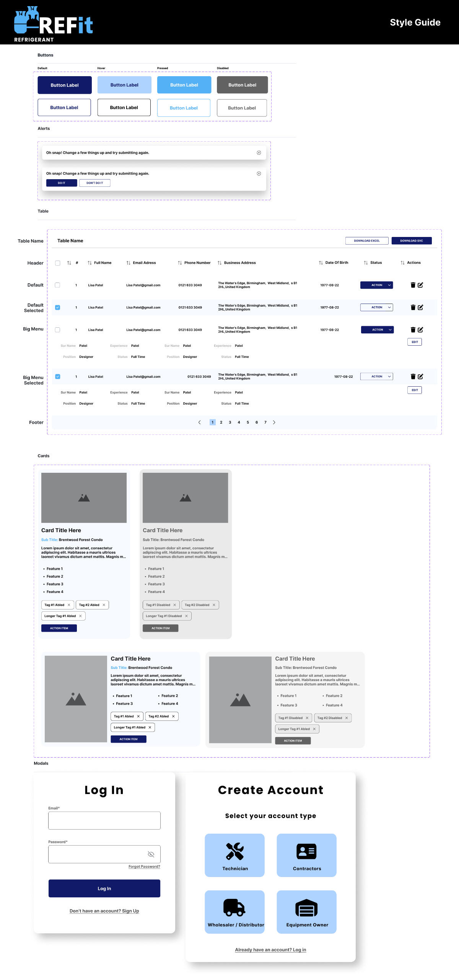Toggle password visibility eye icon
Image resolution: width=459 pixels, height=980 pixels.
point(151,854)
